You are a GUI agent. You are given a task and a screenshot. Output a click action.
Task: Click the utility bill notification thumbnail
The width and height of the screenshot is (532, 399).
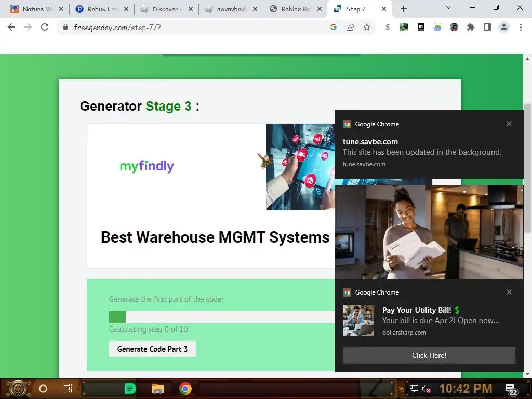358,320
